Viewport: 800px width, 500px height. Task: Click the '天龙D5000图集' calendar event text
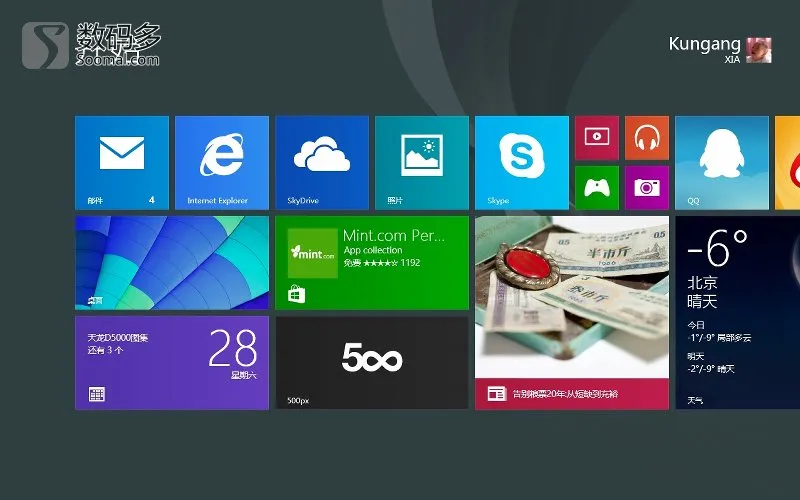117,338
